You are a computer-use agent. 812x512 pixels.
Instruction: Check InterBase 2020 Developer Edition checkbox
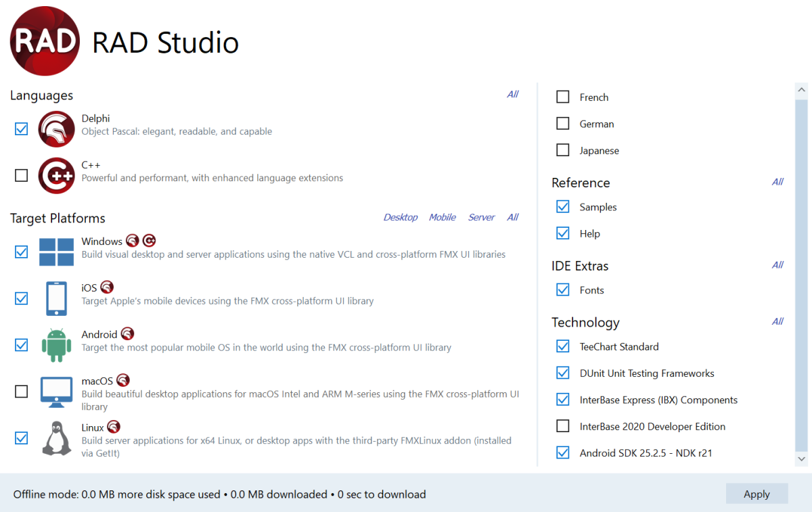[x=563, y=426]
